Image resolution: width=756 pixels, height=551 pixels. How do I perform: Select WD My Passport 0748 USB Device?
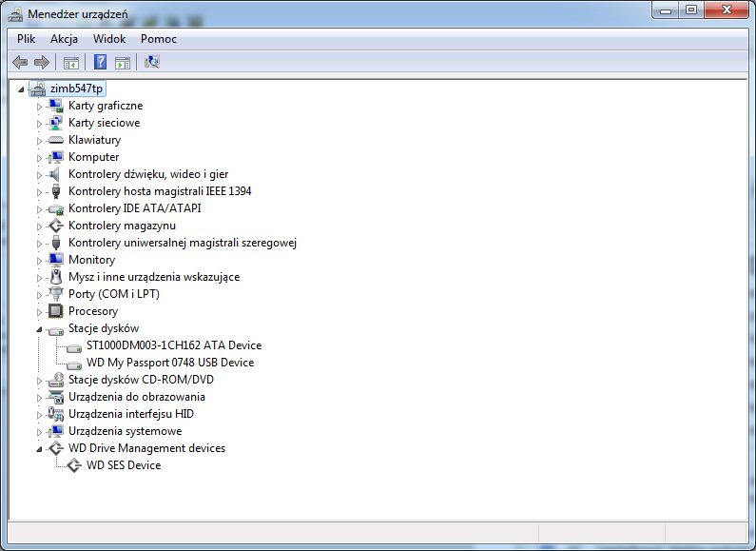[x=170, y=363]
